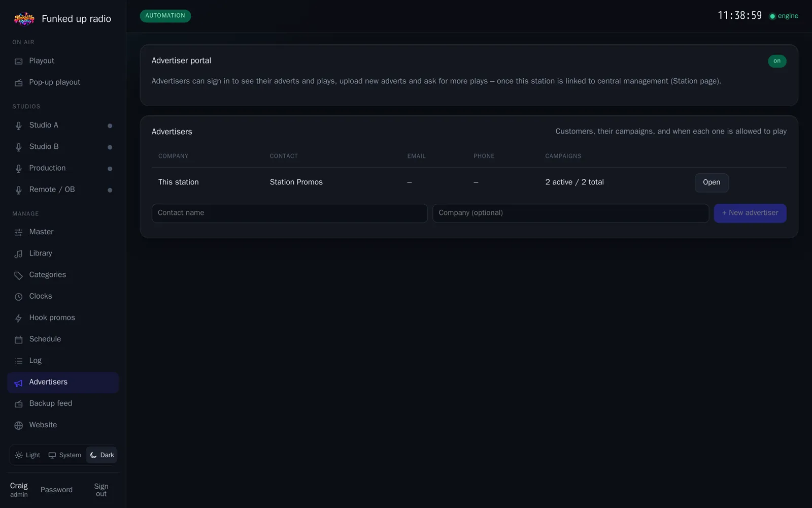Click the COMPANY column header
The image size is (812, 508).
(x=173, y=156)
